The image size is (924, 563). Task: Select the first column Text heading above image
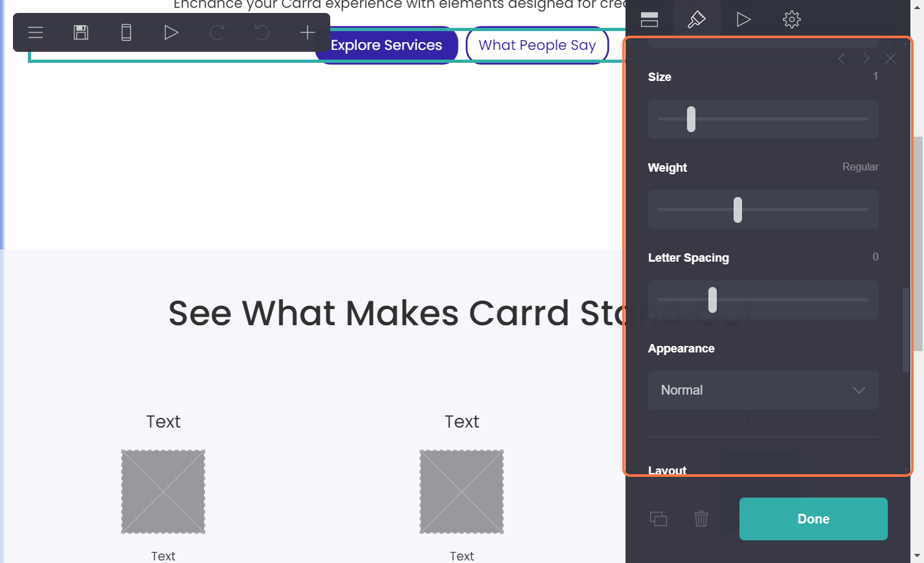(x=163, y=422)
